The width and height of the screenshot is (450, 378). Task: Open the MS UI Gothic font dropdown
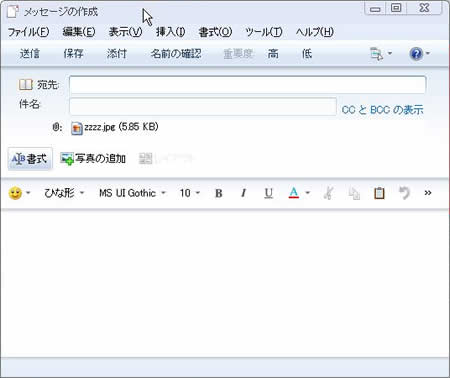click(x=132, y=193)
